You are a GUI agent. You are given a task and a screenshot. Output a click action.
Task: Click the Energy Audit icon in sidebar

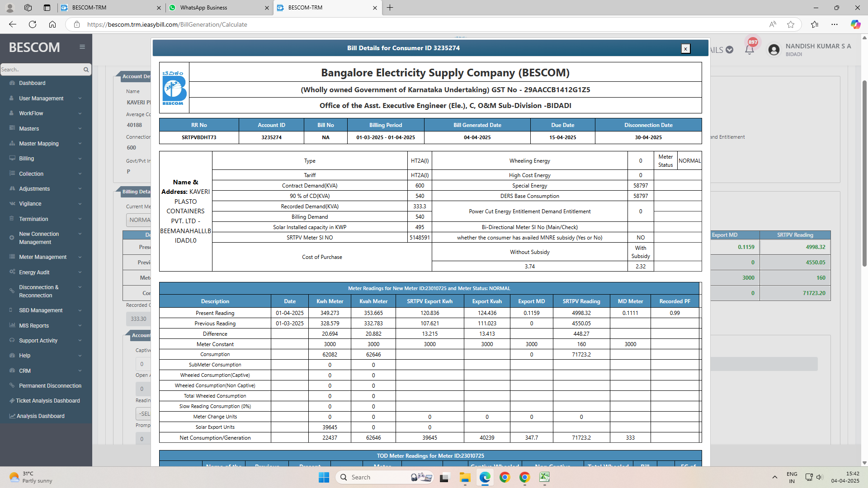[x=12, y=272]
